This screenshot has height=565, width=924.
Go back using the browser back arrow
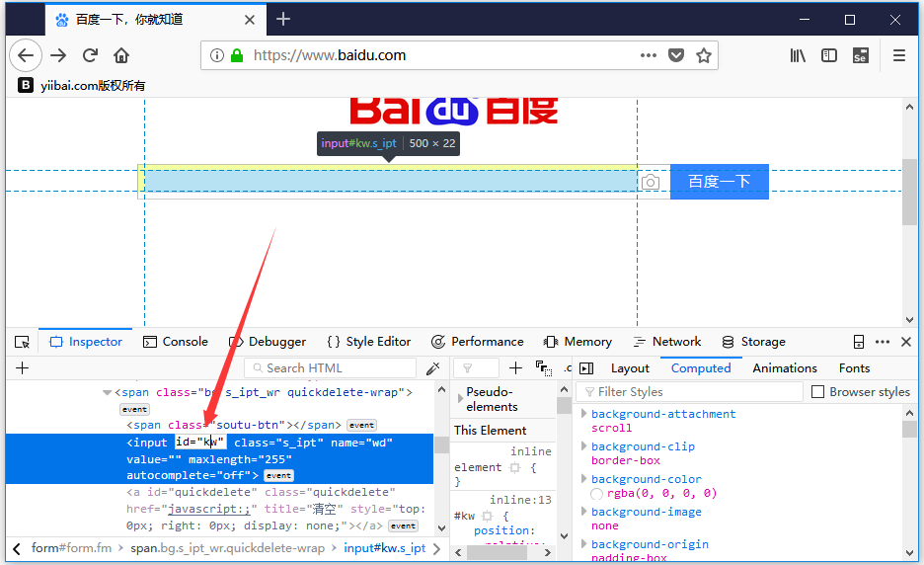(x=26, y=55)
